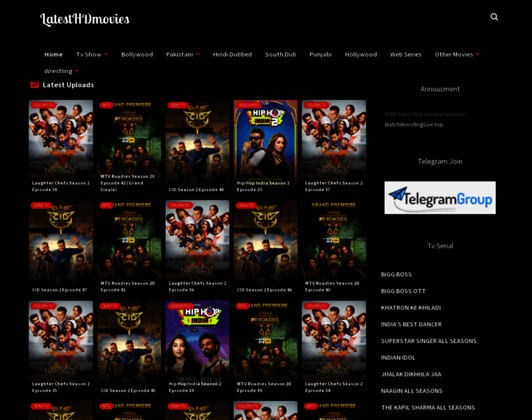Open SUPERSTAR SINGER ALL SEASONS link
This screenshot has height=420, width=532.
[428, 341]
